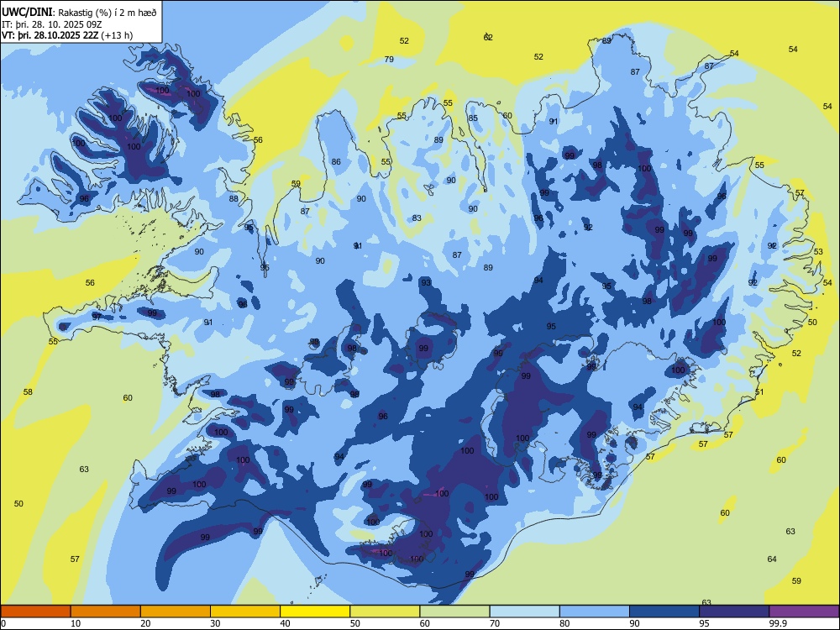840x630 pixels.
Task: Click the legend scale label '0'
Action: click(3, 623)
